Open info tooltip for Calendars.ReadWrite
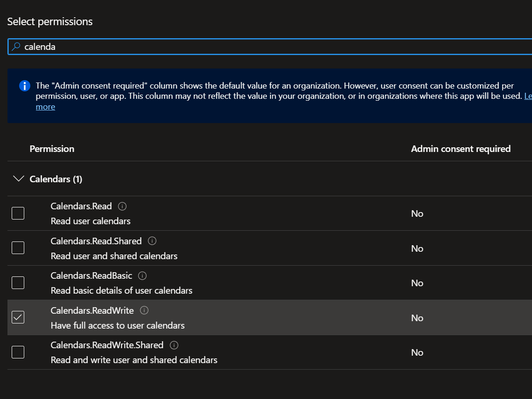Screen dimensions: 532x399 pos(144,310)
